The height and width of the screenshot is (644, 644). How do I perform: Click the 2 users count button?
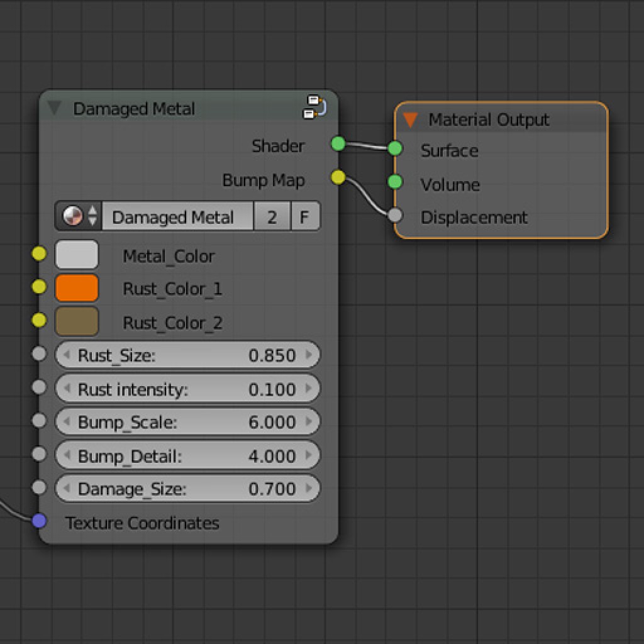coord(272,216)
